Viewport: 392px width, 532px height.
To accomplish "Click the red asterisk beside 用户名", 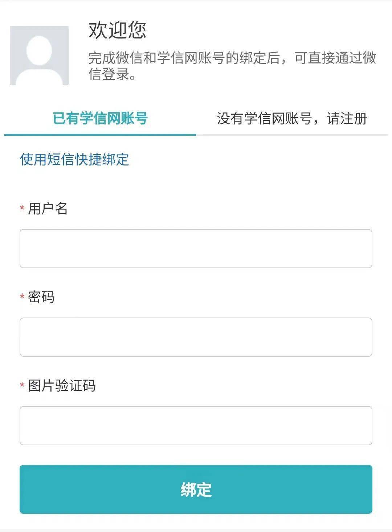I will [21, 208].
